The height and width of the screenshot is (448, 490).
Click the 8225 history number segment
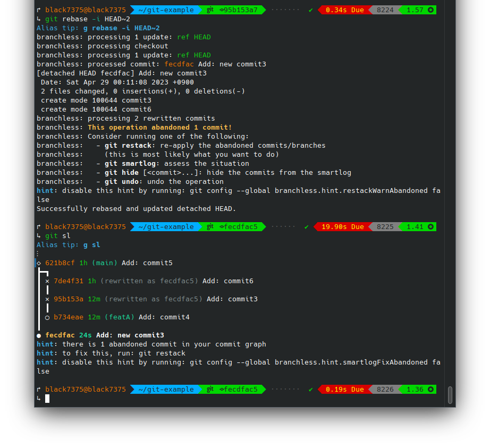pos(385,227)
